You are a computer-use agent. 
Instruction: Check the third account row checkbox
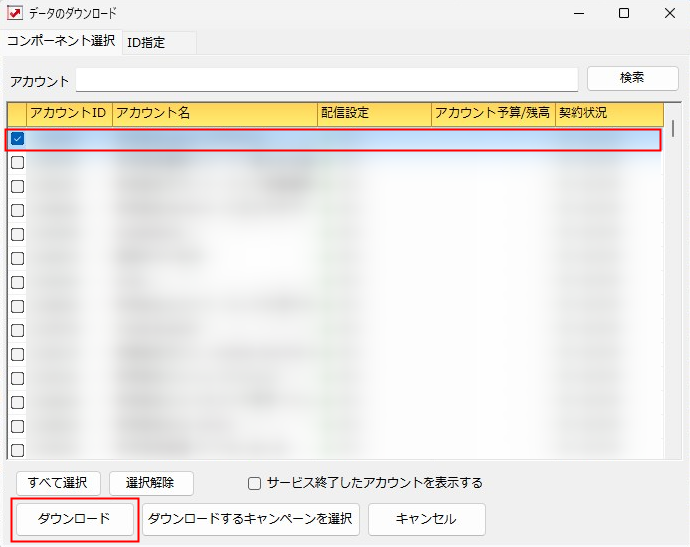tap(18, 186)
